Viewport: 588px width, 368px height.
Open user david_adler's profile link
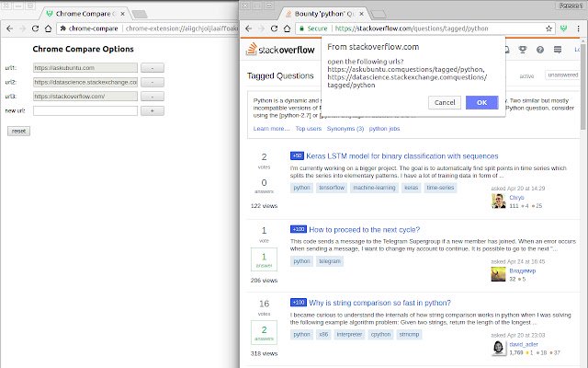524,344
